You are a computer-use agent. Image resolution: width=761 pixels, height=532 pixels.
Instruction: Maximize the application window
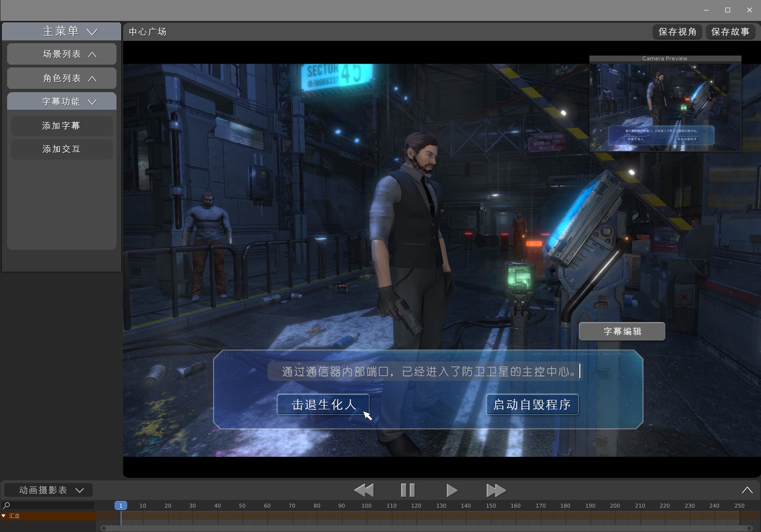[727, 10]
